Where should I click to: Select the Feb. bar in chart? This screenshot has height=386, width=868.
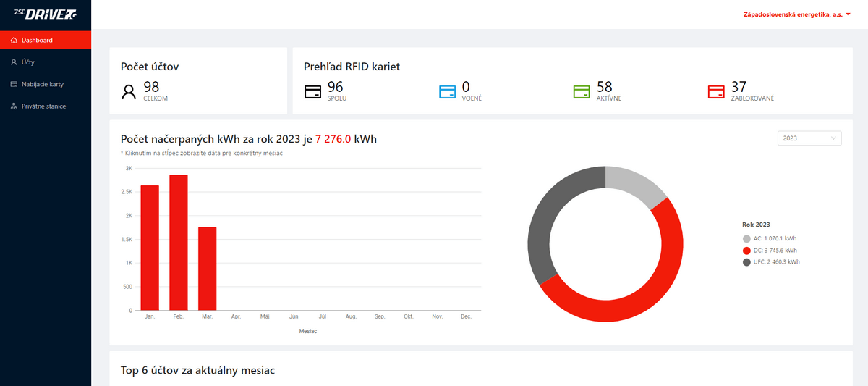[x=179, y=243]
